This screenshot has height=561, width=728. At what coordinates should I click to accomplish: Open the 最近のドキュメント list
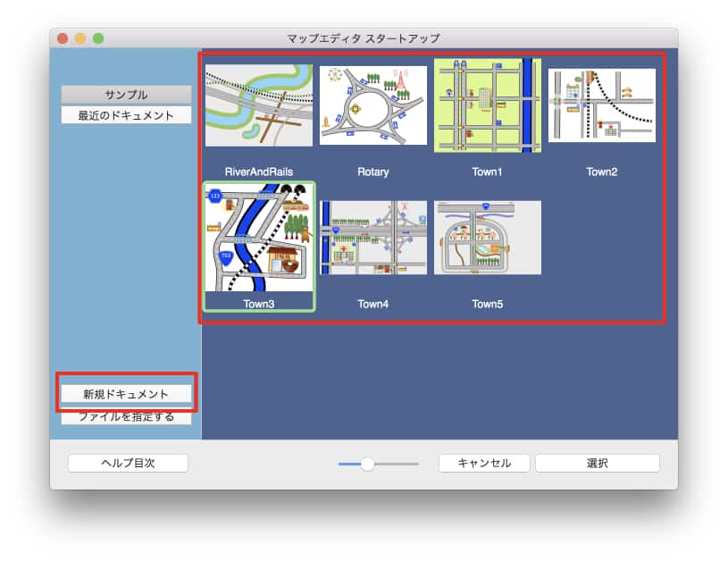click(126, 115)
